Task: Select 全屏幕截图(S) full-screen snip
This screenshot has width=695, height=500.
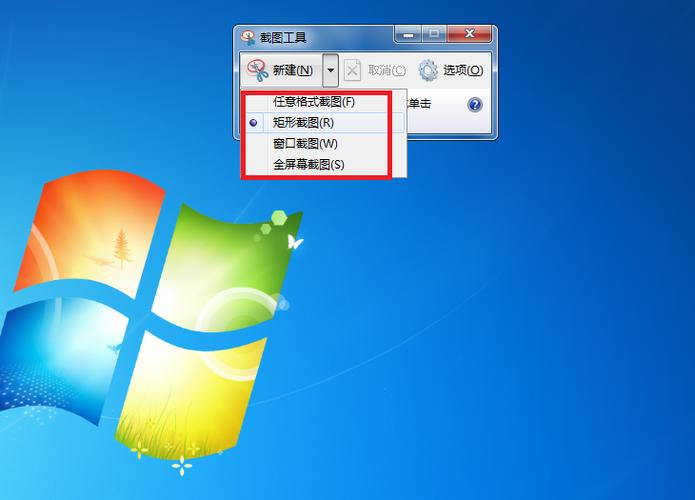Action: (x=324, y=164)
